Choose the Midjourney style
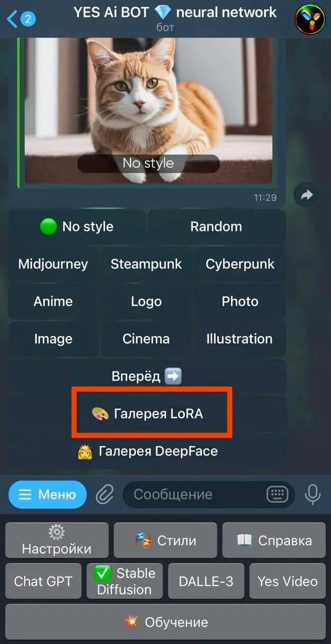 pyautogui.click(x=53, y=264)
